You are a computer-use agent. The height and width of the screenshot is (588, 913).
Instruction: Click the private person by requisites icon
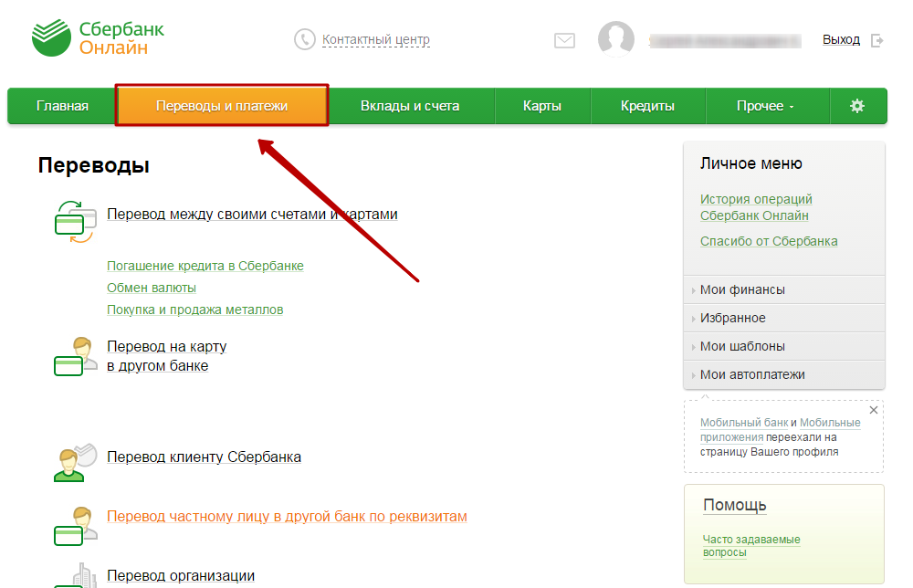(x=76, y=526)
